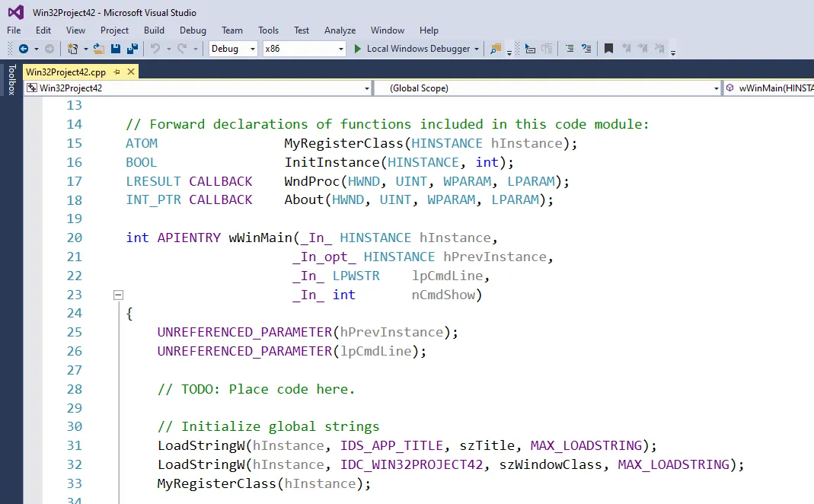Click the Find in Files icon
814x504 pixels.
pos(496,49)
